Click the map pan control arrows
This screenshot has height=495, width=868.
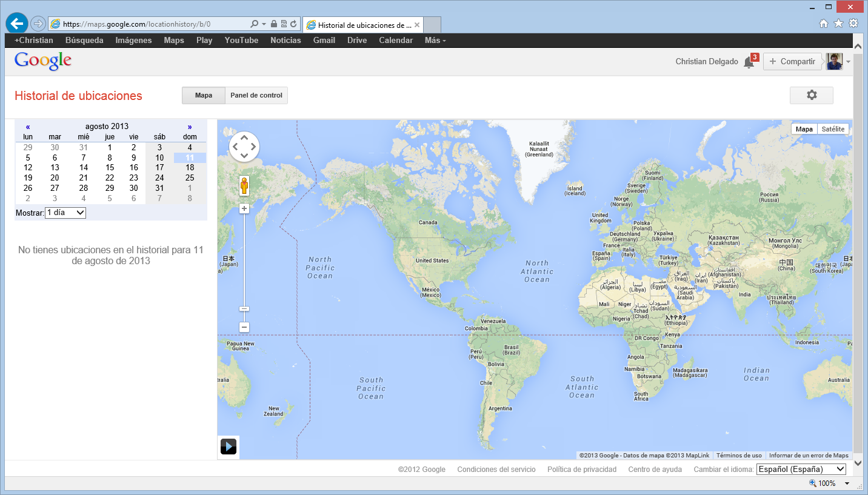(244, 146)
